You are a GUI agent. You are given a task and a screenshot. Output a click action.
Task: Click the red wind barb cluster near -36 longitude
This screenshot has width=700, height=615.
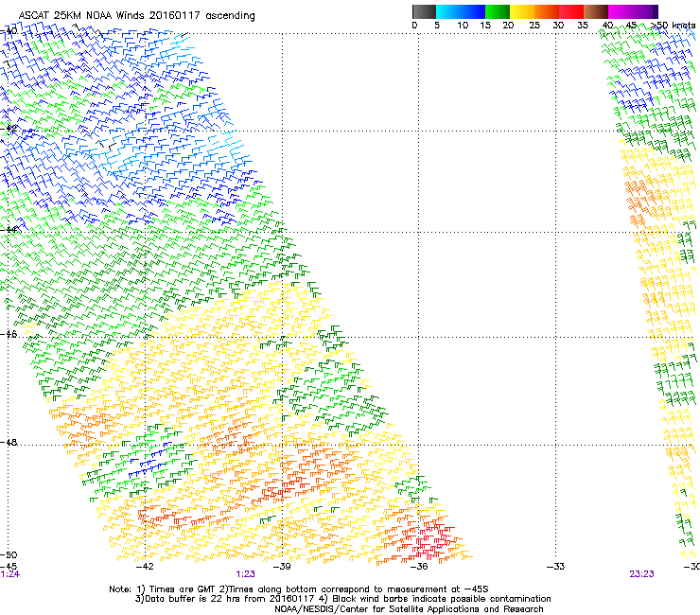(429, 543)
